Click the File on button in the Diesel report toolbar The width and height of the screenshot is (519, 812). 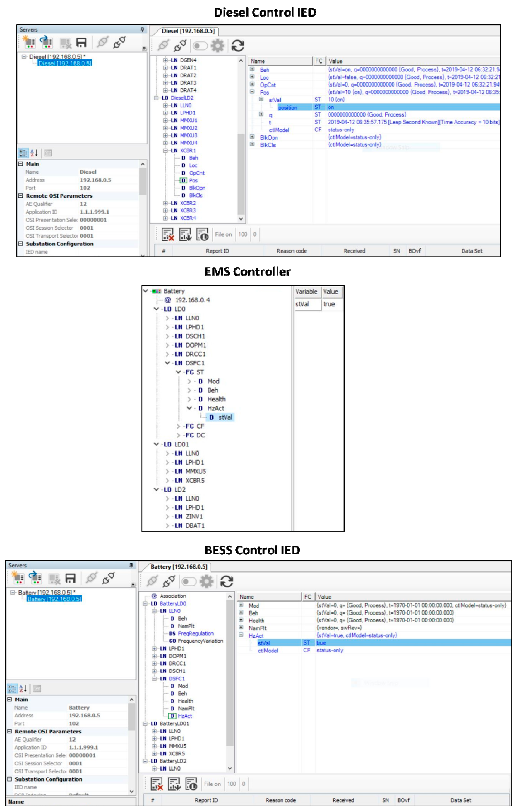click(x=223, y=234)
